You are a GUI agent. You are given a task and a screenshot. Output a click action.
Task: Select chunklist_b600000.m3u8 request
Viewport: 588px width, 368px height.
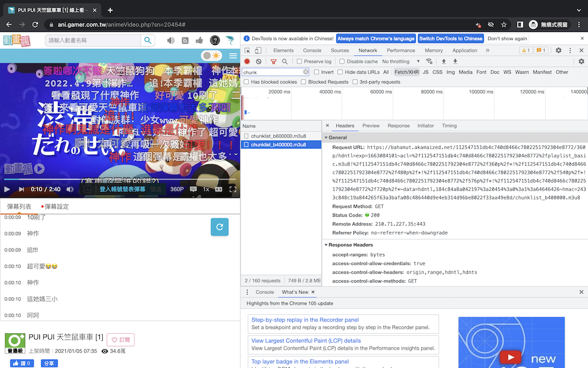pyautogui.click(x=281, y=136)
